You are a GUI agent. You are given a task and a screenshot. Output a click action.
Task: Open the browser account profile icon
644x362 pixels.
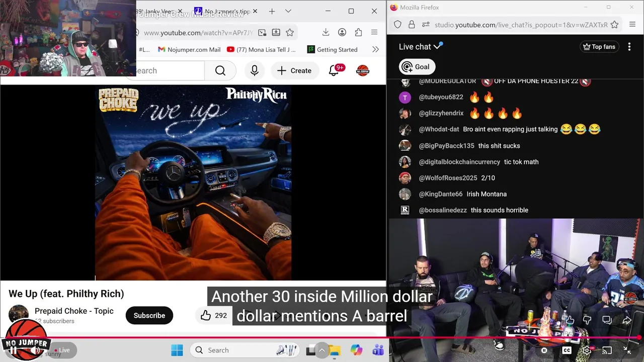click(342, 33)
